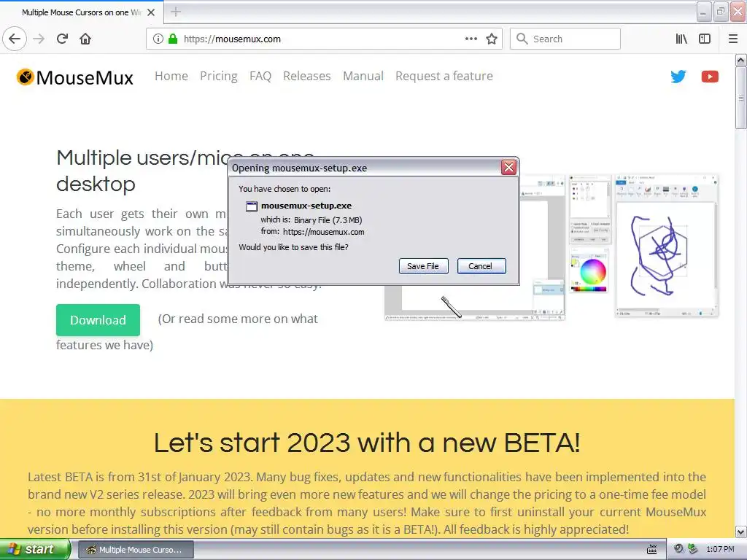Click the Save File button
This screenshot has height=560, width=747.
[x=423, y=265]
